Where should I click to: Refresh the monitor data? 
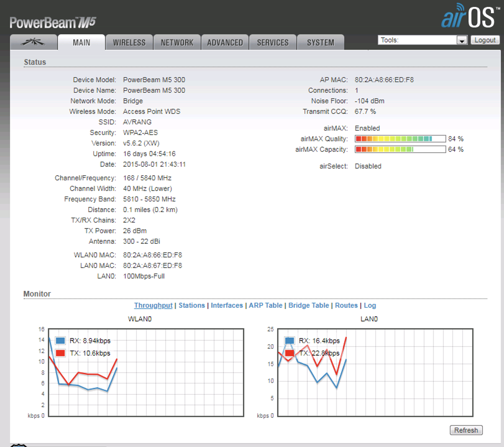click(466, 430)
